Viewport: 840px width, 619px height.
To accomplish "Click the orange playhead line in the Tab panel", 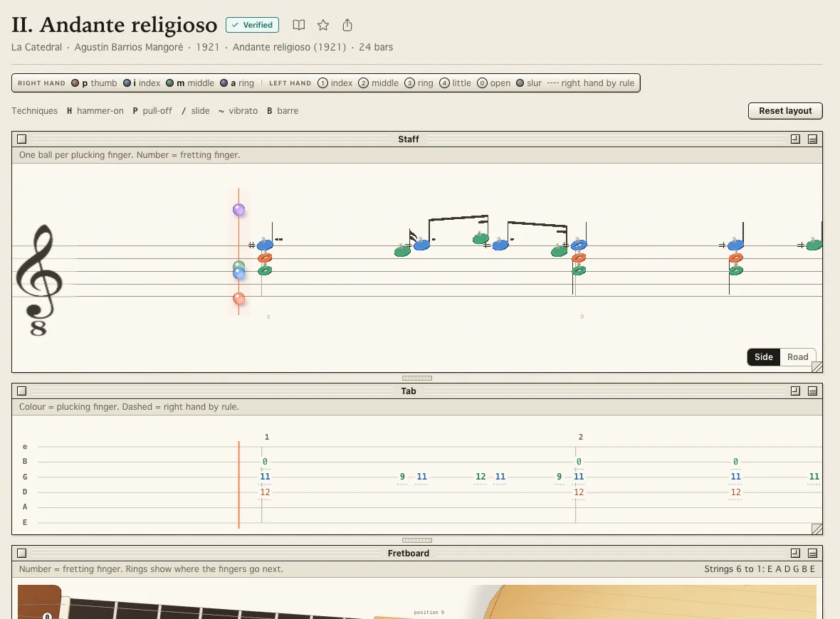I will pos(239,485).
